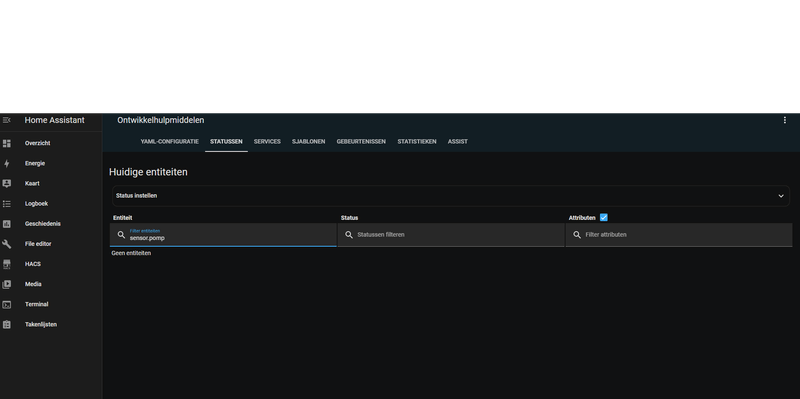Click the Geen entiteiten message

(131, 253)
